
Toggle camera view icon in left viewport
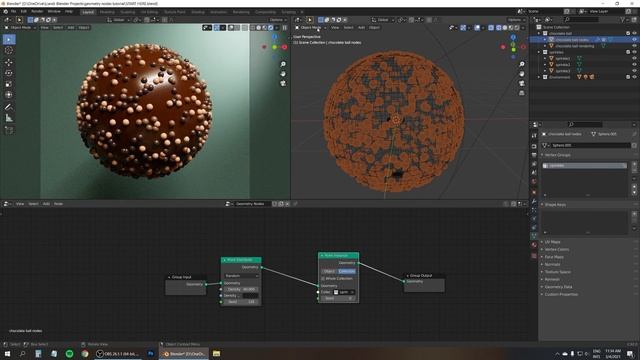[283, 83]
